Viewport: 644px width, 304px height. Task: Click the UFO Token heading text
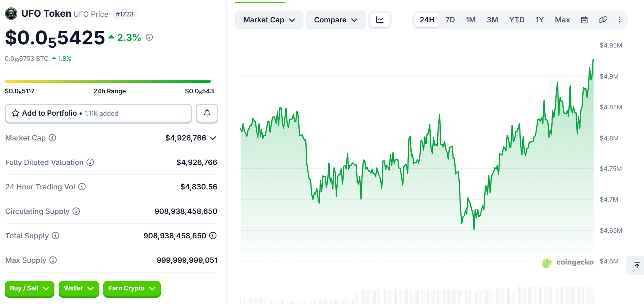tap(46, 14)
